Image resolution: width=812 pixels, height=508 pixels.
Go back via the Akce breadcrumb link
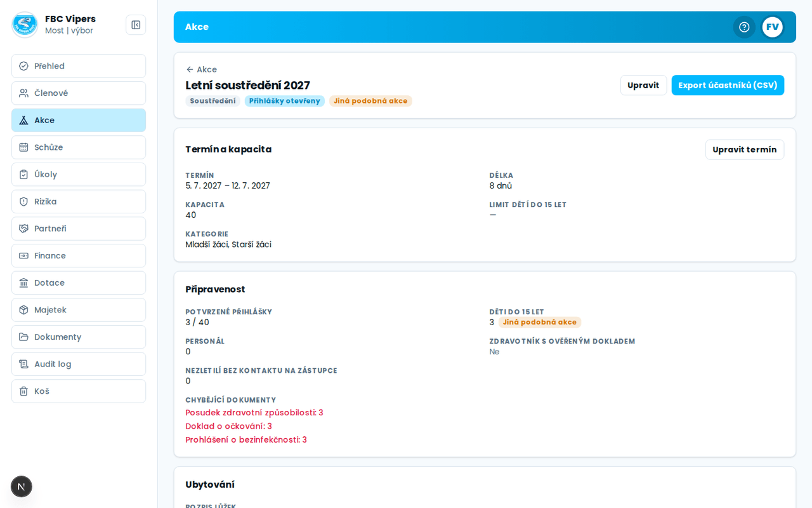[201, 69]
